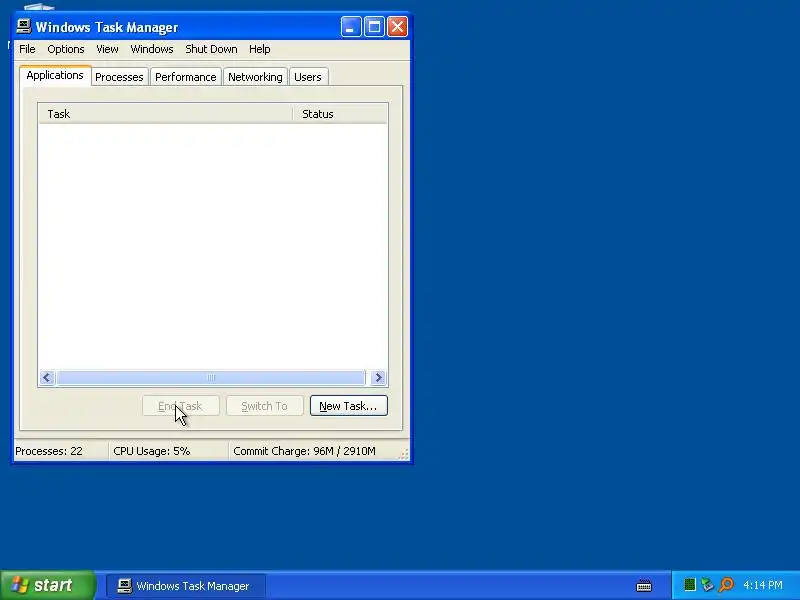Click the right scroll arrow

pyautogui.click(x=379, y=378)
